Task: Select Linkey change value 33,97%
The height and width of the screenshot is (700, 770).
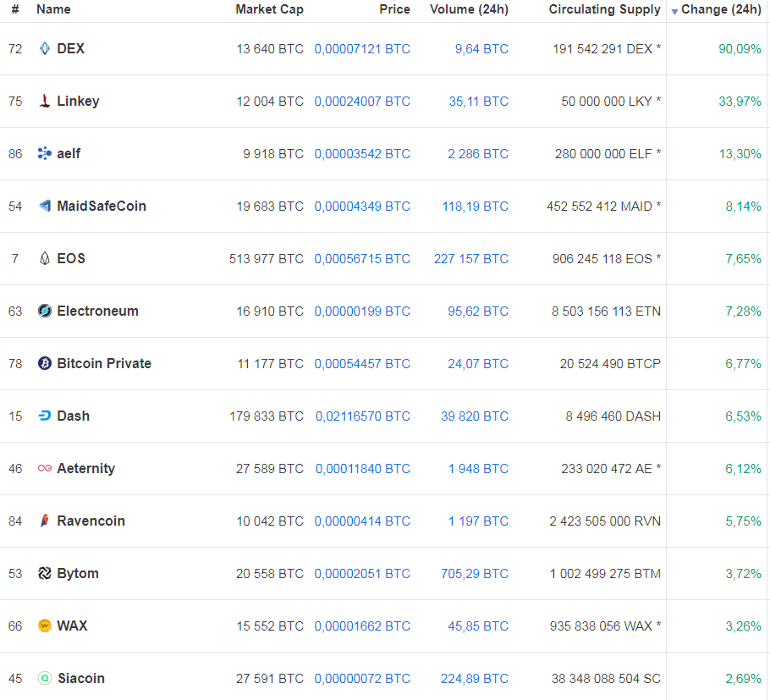Action: click(x=740, y=102)
